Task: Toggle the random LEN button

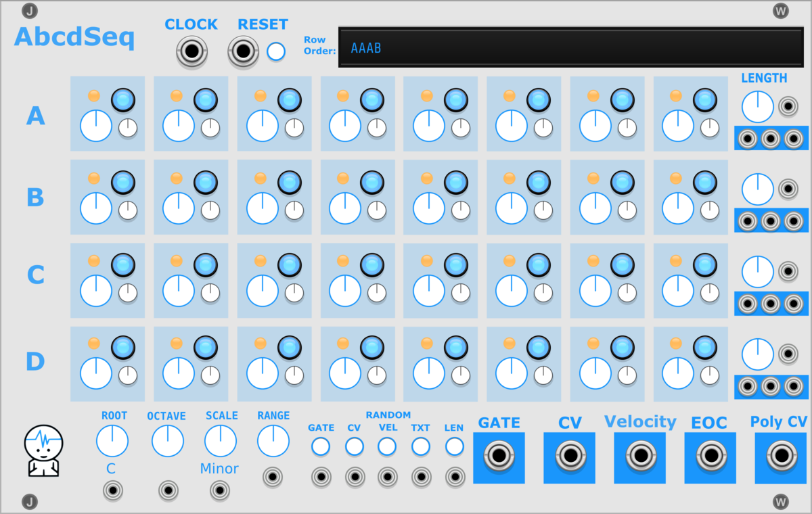Action: point(455,446)
